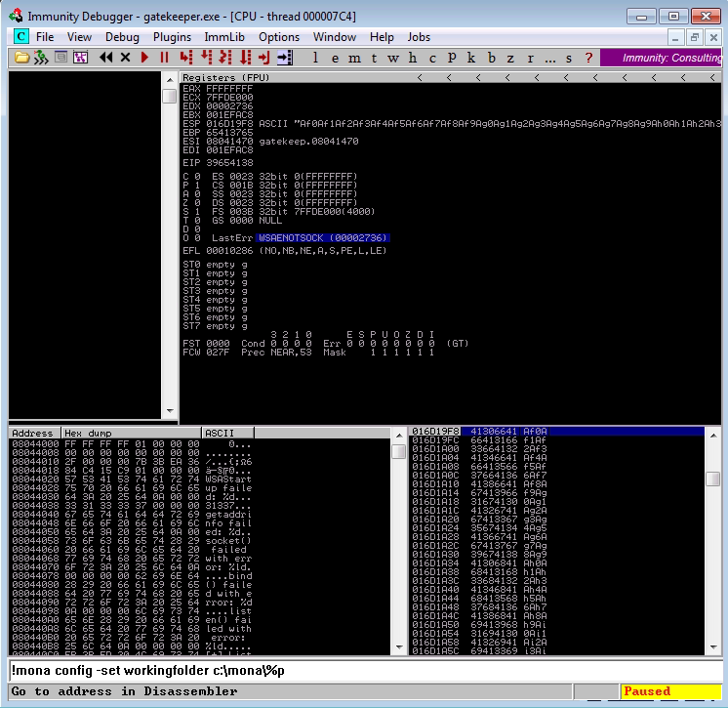This screenshot has height=708, width=728.
Task: Open the File menu
Action: [x=45, y=37]
